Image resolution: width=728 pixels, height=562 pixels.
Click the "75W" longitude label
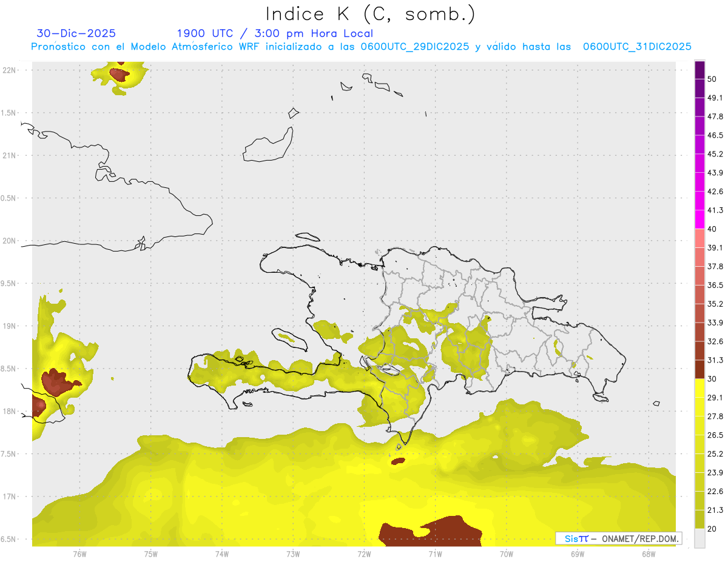point(150,554)
